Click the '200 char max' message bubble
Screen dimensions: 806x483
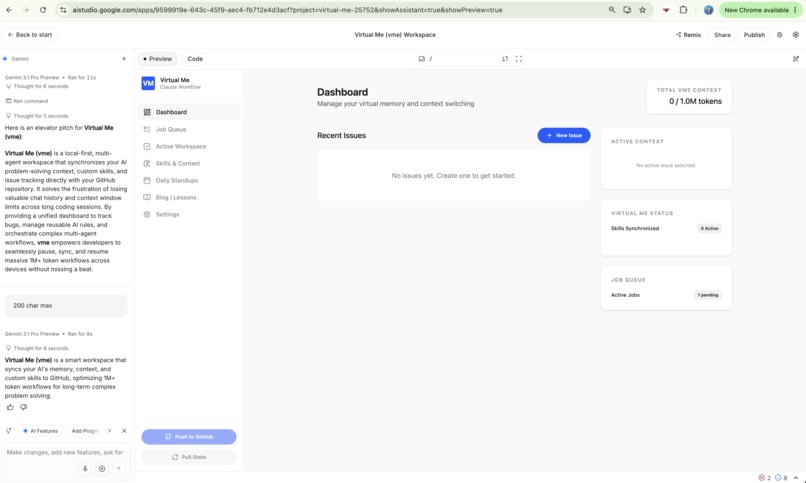(66, 306)
